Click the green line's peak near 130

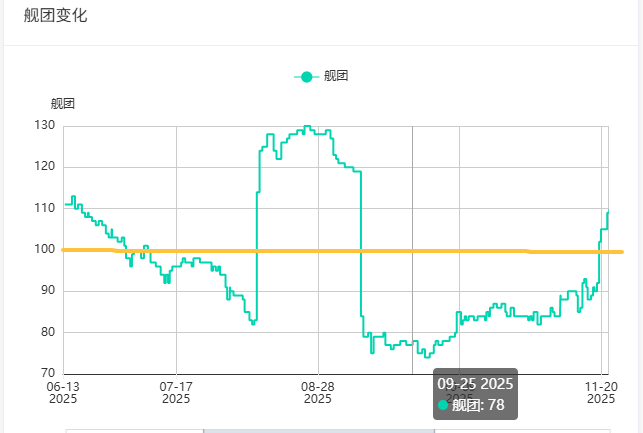307,127
